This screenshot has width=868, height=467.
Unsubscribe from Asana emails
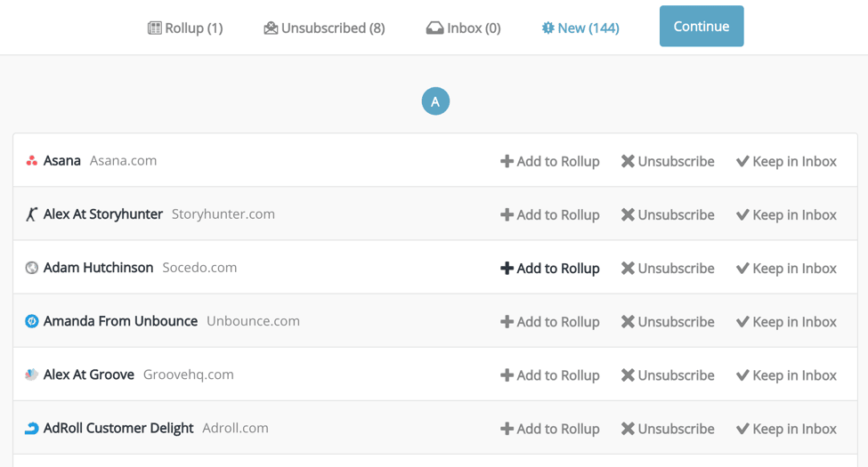click(668, 161)
